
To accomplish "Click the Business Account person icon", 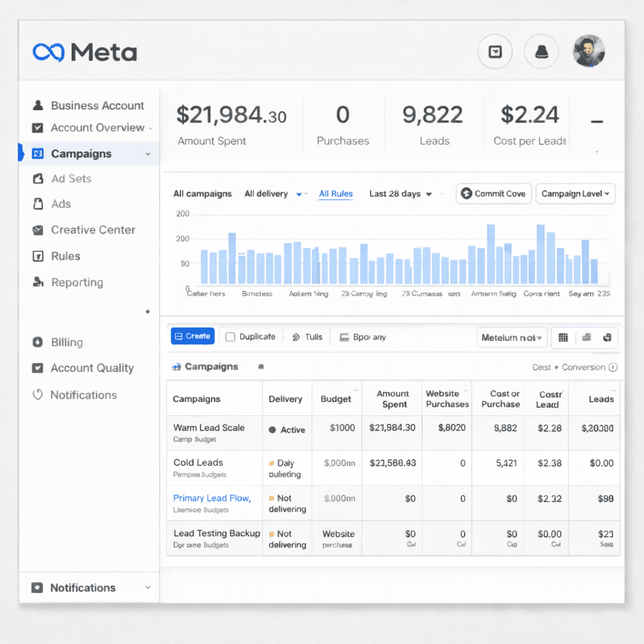I will coord(38,105).
